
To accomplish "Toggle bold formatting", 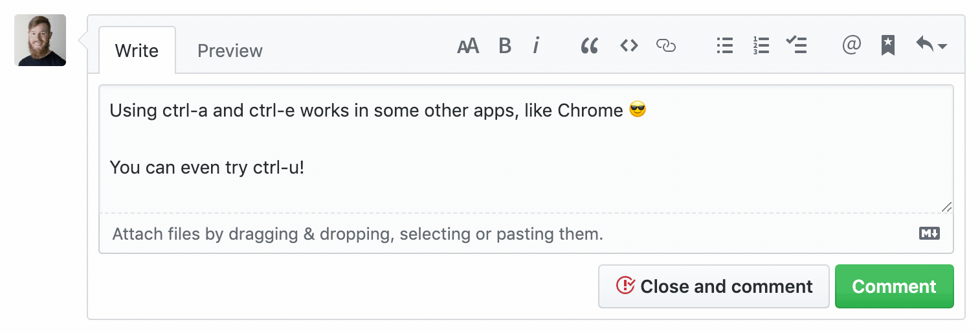I will click(505, 46).
